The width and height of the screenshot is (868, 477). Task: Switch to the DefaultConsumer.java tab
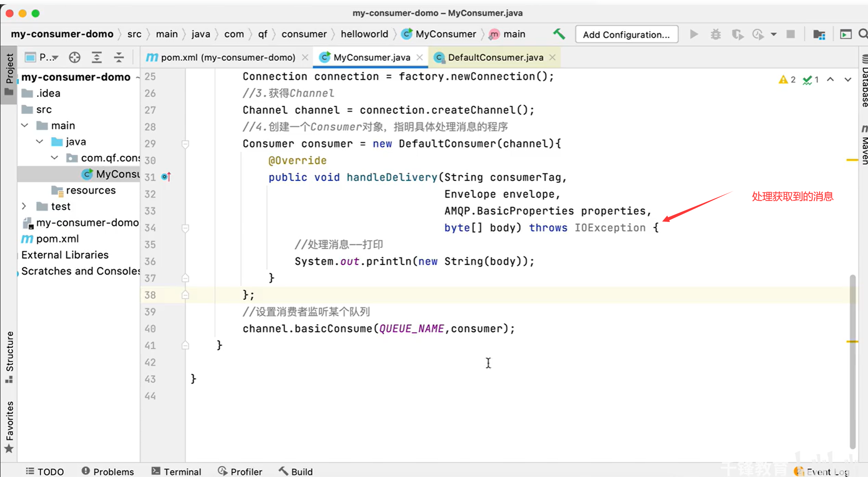coord(495,57)
